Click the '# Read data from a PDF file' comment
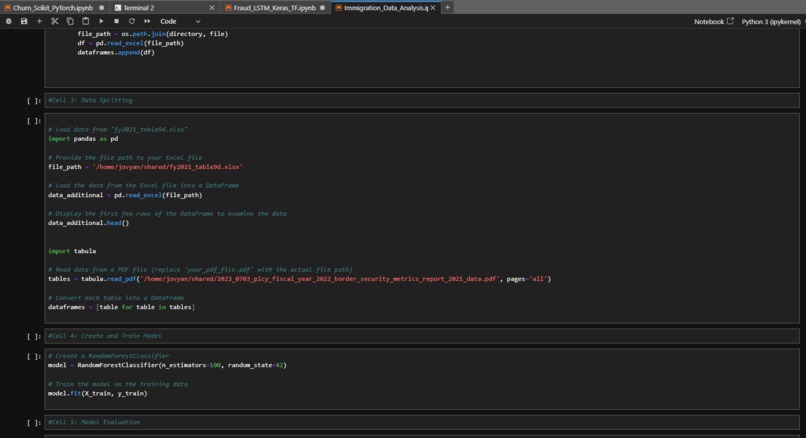This screenshot has height=438, width=806. point(200,269)
